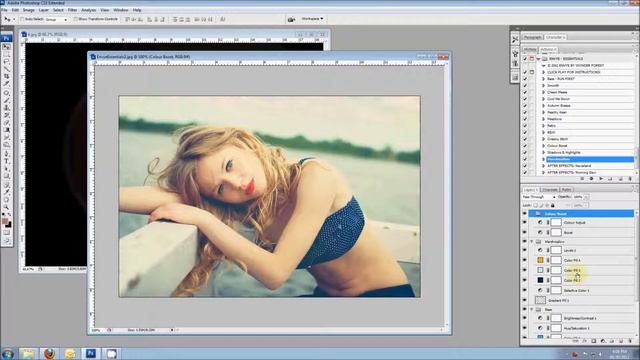Switch to the History tab

click(530, 49)
